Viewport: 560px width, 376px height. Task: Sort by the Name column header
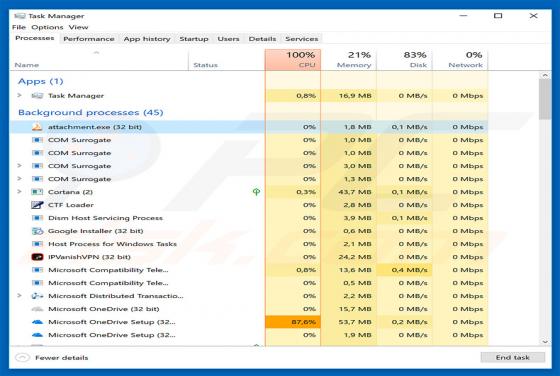[99, 60]
